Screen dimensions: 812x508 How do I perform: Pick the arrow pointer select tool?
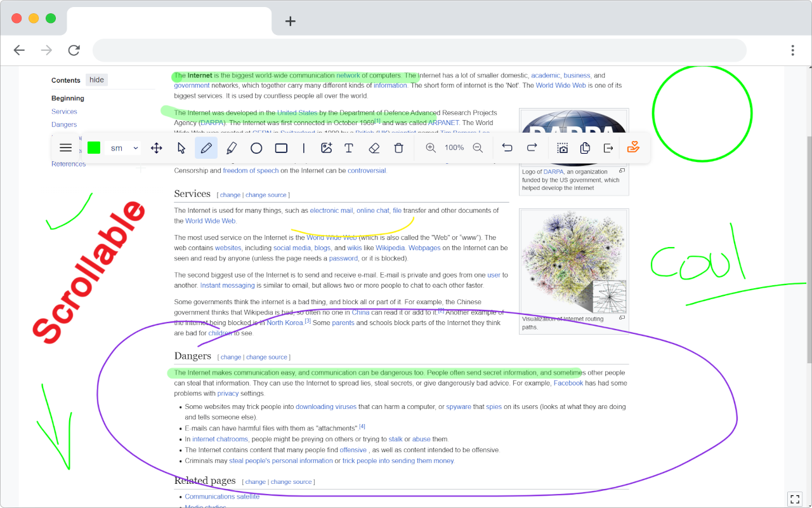tap(181, 148)
